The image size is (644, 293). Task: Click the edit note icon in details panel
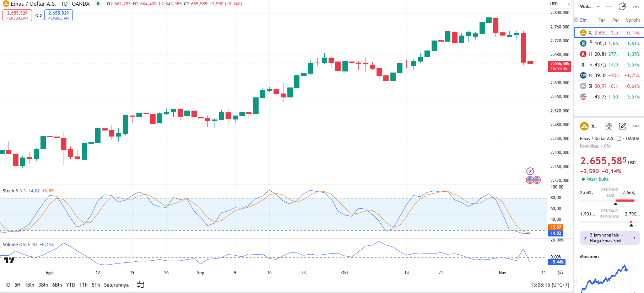[622, 126]
